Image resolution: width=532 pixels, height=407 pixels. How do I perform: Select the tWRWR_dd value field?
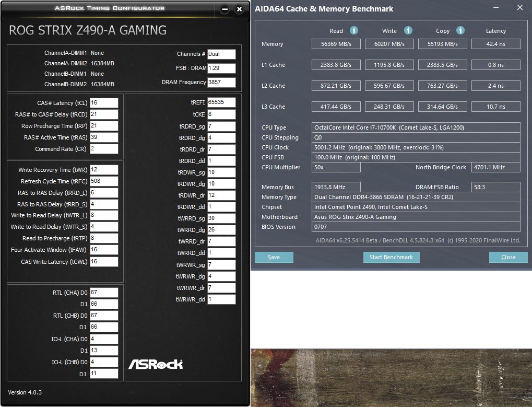tap(221, 299)
